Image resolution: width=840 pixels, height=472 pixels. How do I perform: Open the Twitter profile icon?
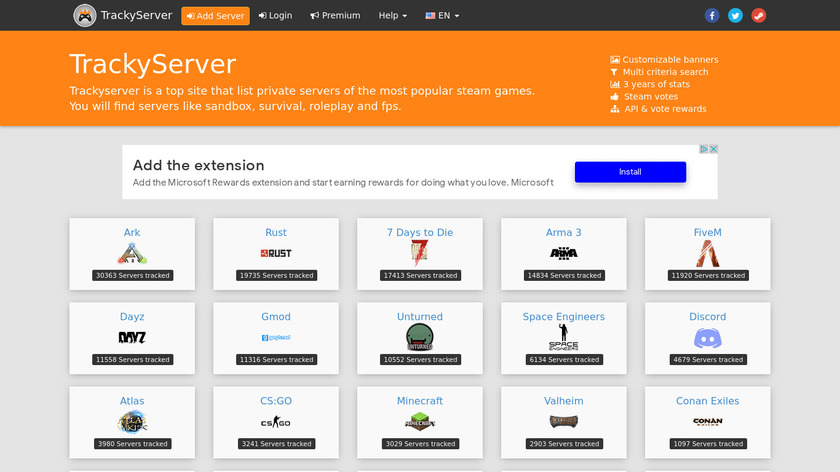[735, 16]
